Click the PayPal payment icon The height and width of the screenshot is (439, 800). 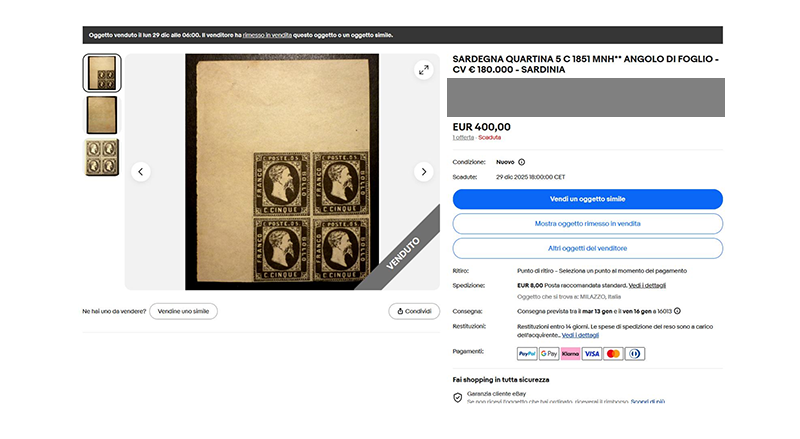[x=527, y=354]
